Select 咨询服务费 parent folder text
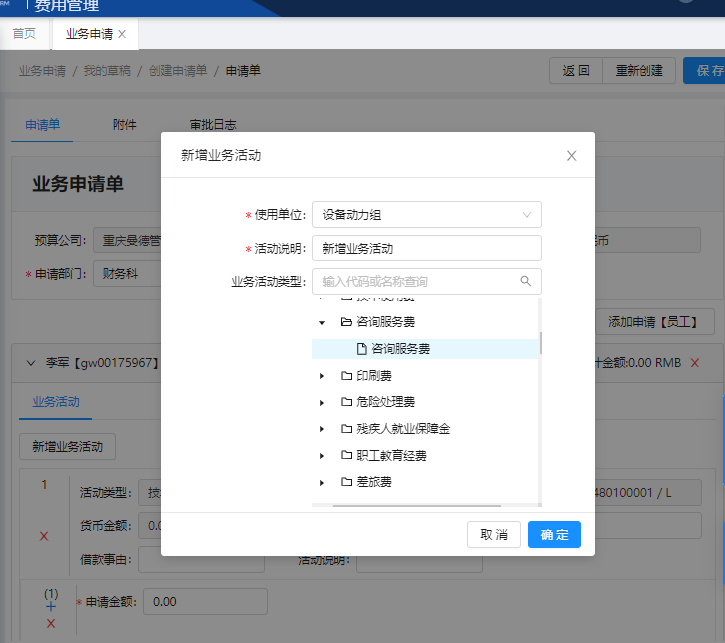 [x=385, y=322]
